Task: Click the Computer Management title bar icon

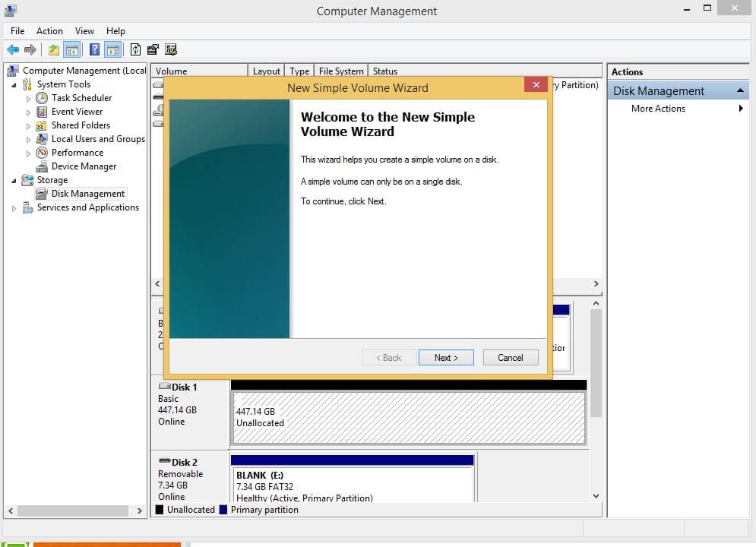Action: (x=10, y=10)
